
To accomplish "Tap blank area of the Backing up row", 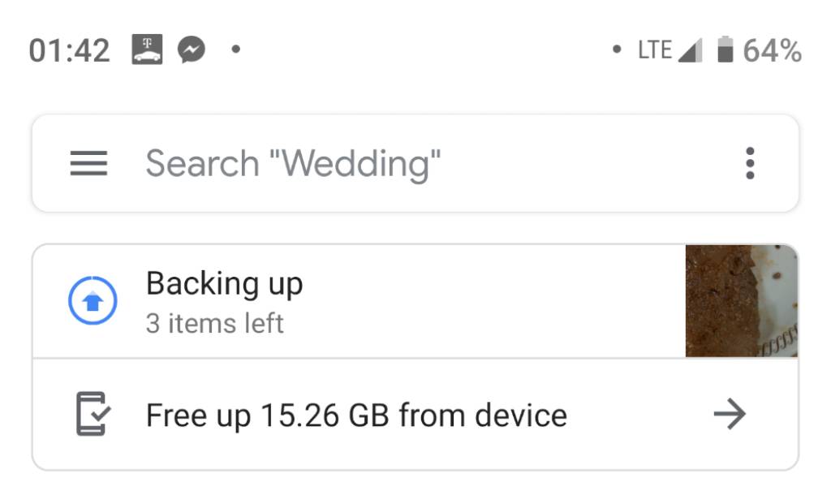I will tap(493, 300).
